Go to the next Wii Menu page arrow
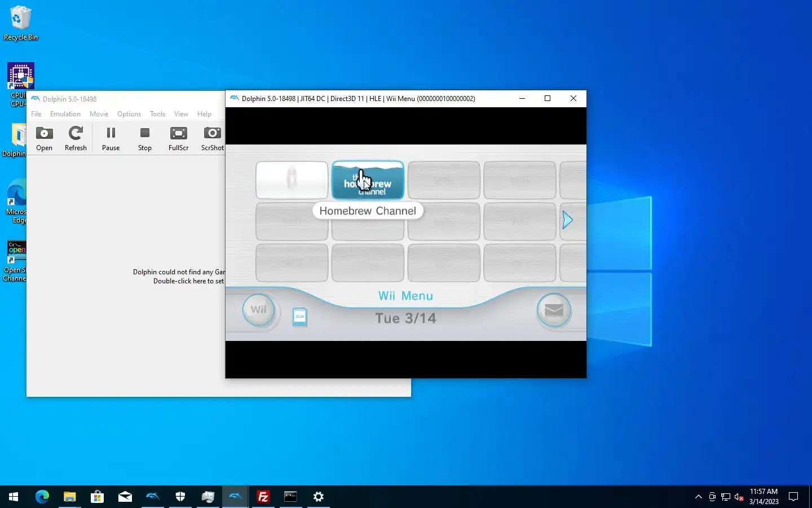 (x=567, y=220)
